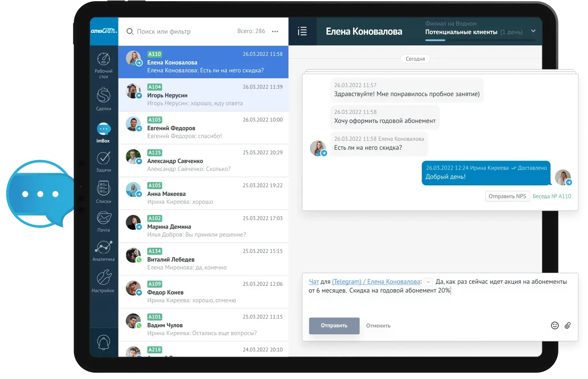Click the notifications bell icon

tap(103, 342)
